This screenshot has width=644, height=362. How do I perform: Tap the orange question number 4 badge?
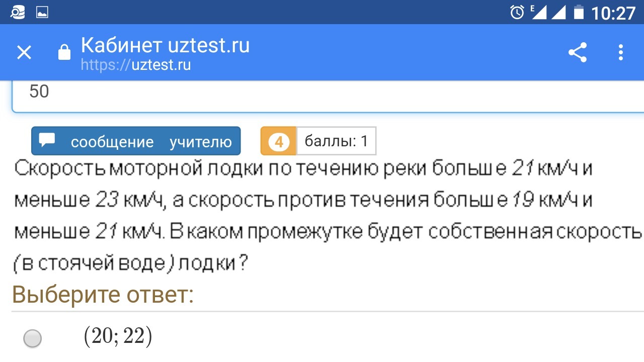click(279, 141)
